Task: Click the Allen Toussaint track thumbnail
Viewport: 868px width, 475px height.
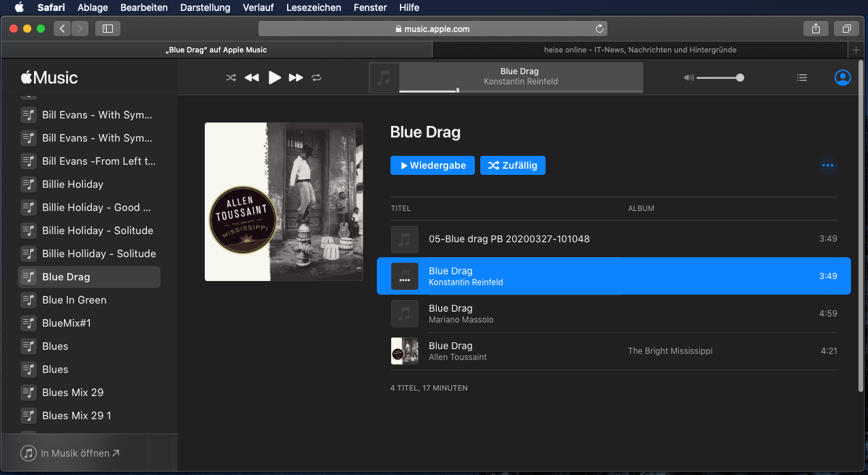Action: 405,351
